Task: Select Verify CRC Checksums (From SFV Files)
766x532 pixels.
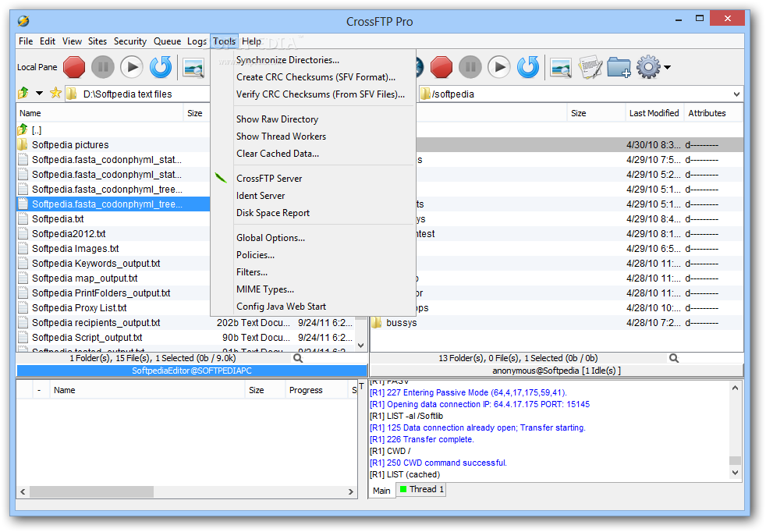Action: click(x=313, y=94)
